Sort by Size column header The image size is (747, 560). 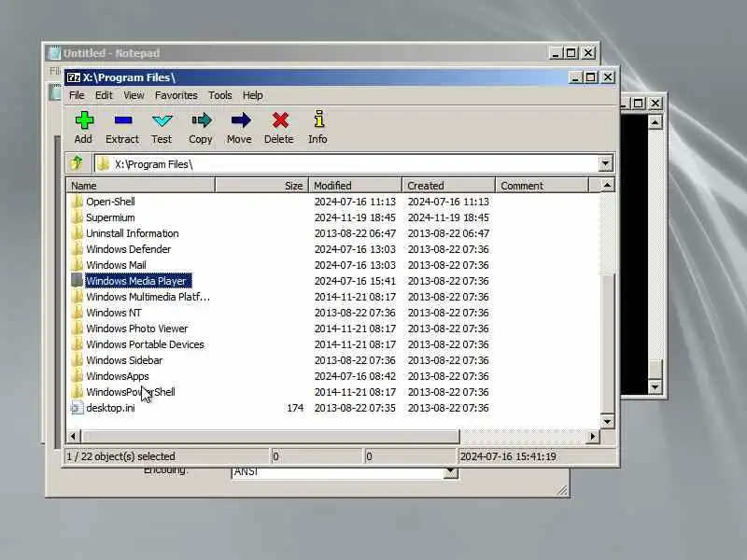pos(262,185)
